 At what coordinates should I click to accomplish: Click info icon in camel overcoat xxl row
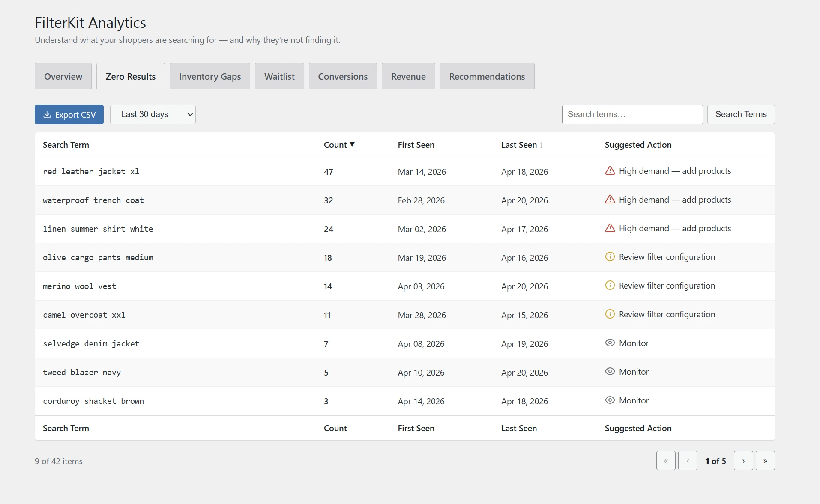[x=610, y=314]
